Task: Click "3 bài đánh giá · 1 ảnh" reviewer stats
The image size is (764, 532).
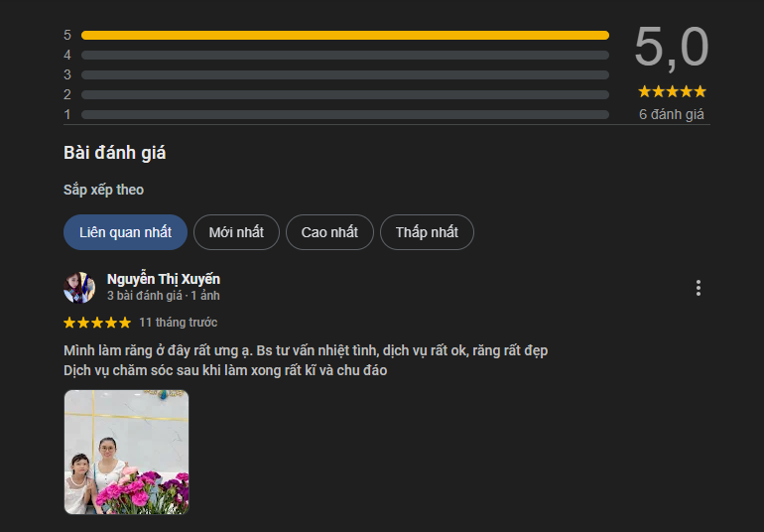Action: point(164,296)
